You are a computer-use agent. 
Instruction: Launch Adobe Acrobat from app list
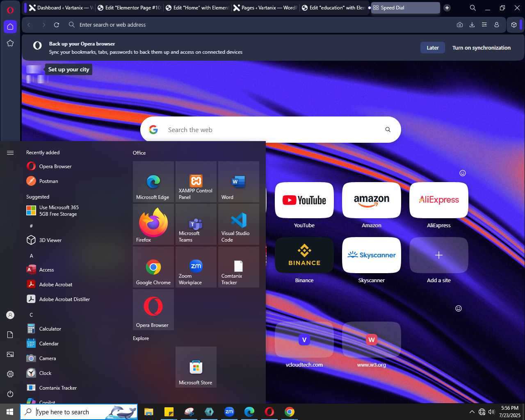tap(74, 284)
